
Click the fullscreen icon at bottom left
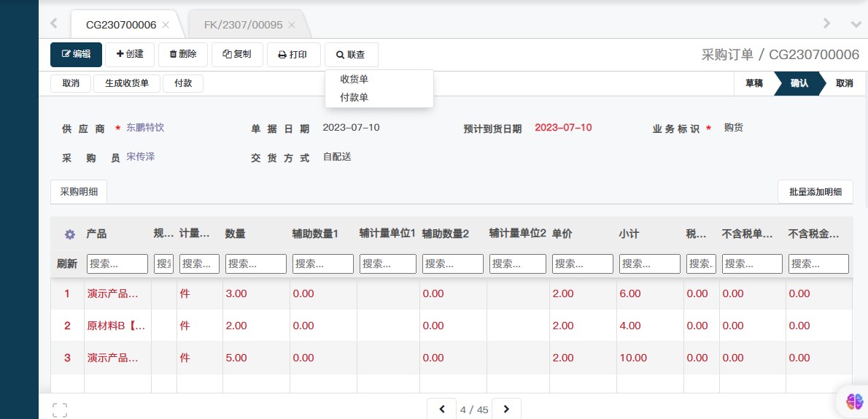tap(60, 410)
